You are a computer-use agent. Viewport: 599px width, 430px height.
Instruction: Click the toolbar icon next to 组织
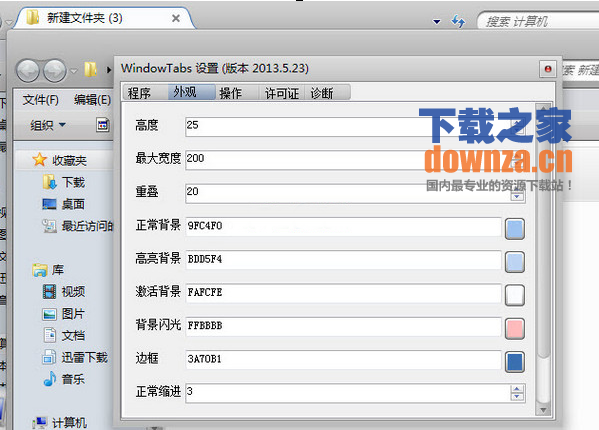pos(102,125)
